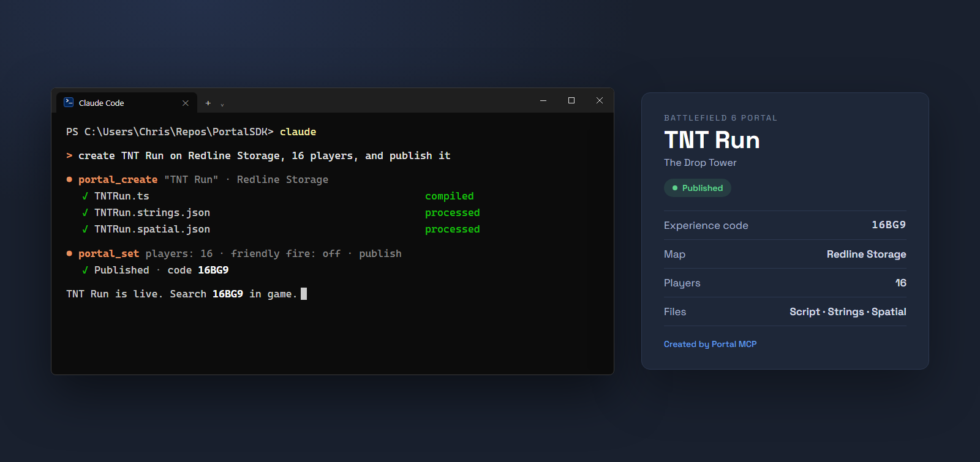The width and height of the screenshot is (980, 462).
Task: Click the green compiled status text
Action: (x=450, y=196)
